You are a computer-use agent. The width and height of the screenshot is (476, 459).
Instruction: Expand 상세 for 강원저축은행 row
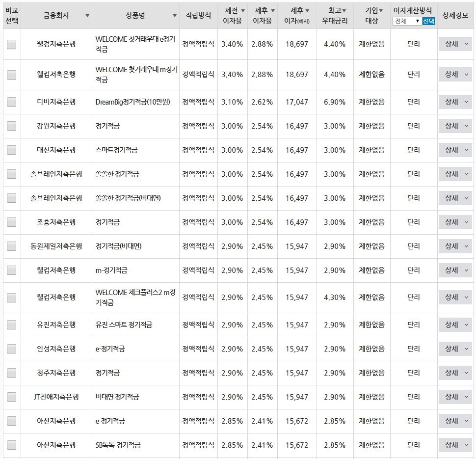pyautogui.click(x=455, y=126)
